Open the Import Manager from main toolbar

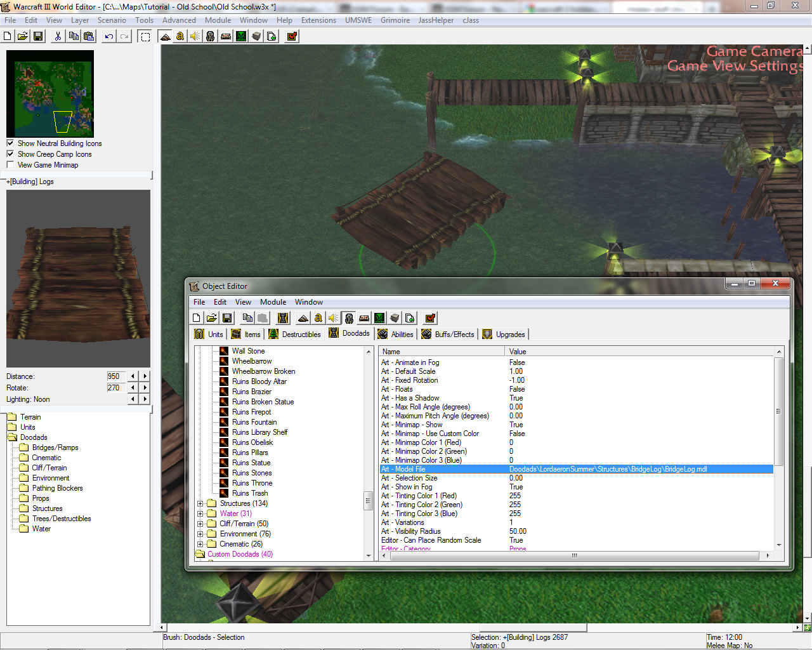pos(272,36)
